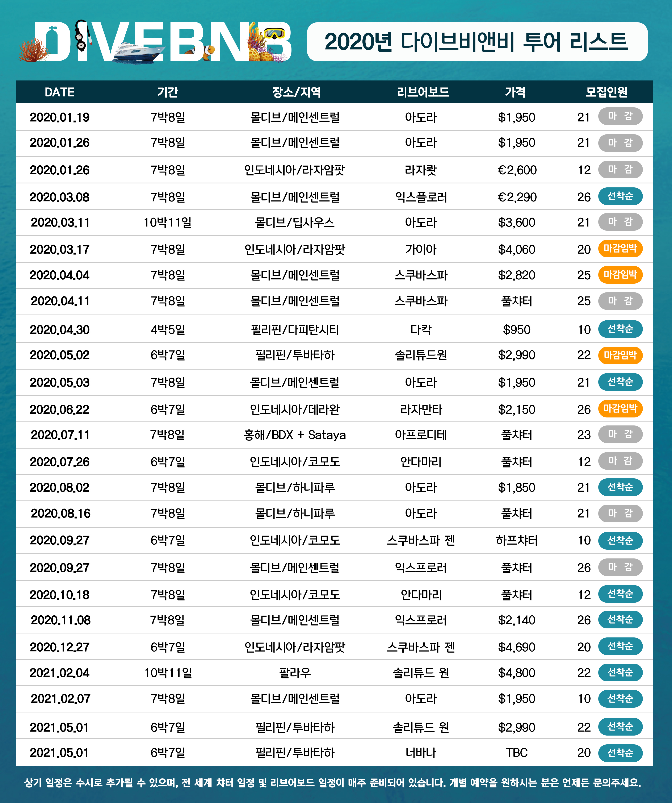Click the 마감 badge in the 라자랏 row

pyautogui.click(x=620, y=169)
